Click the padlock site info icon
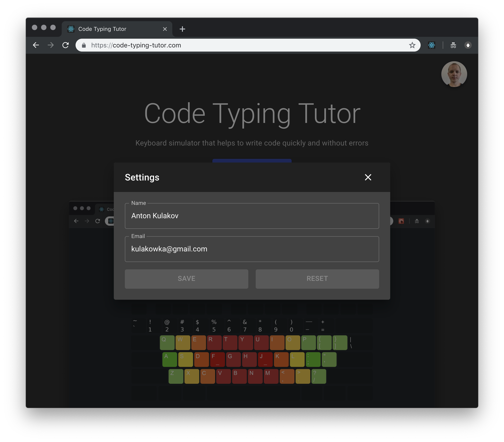 (84, 45)
